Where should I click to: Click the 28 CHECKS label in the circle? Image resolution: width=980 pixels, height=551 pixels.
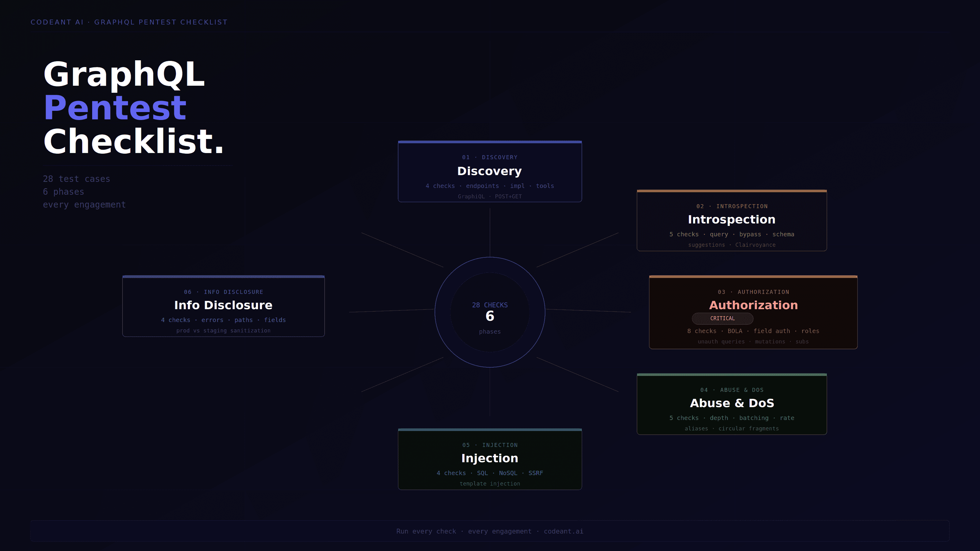pos(490,305)
